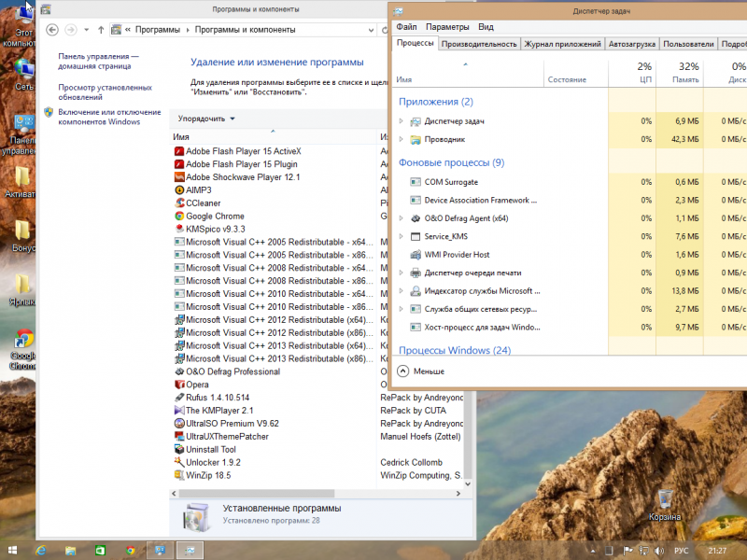Expand the Служба общих сетевых ресурсов row
This screenshot has height=560, width=747.
click(x=402, y=309)
